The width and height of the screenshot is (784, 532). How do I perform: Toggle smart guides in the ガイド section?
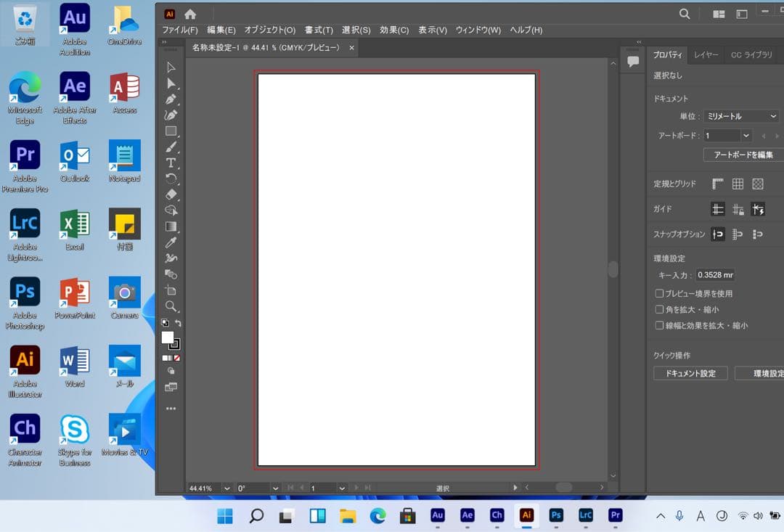tap(758, 209)
